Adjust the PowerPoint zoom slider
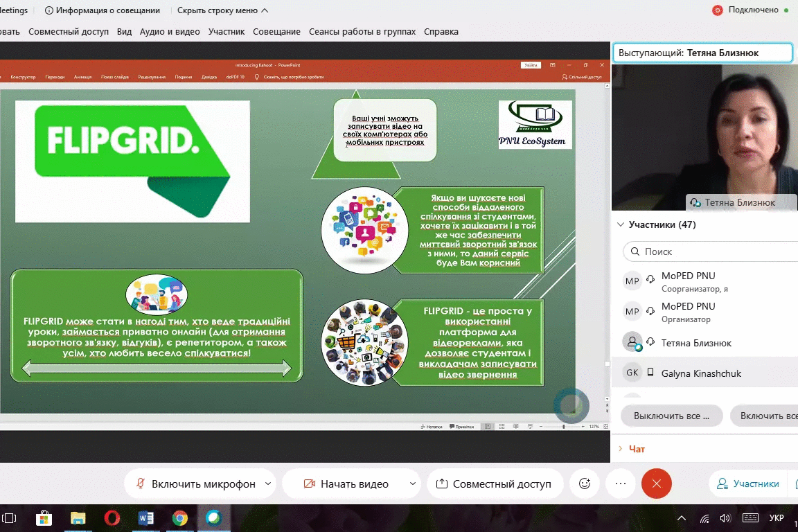The image size is (798, 532). click(563, 427)
